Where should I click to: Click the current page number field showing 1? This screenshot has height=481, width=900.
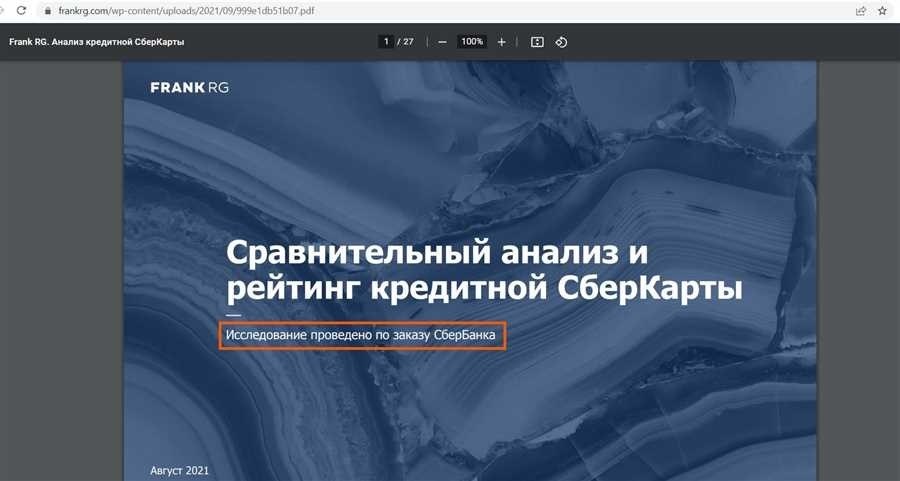click(386, 41)
